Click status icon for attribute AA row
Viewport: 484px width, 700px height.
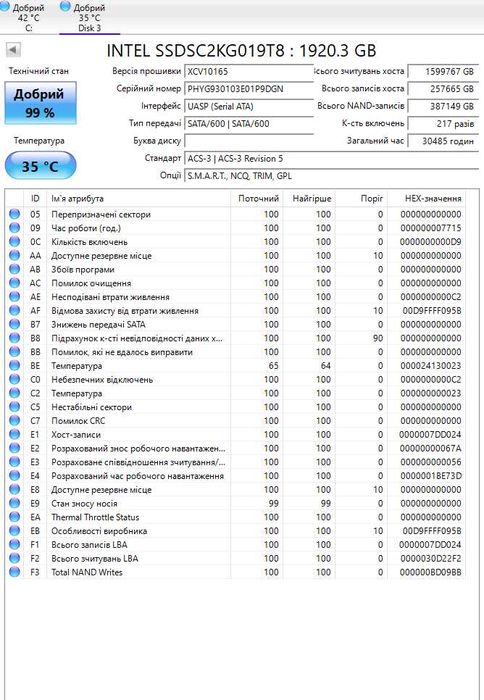[x=15, y=255]
